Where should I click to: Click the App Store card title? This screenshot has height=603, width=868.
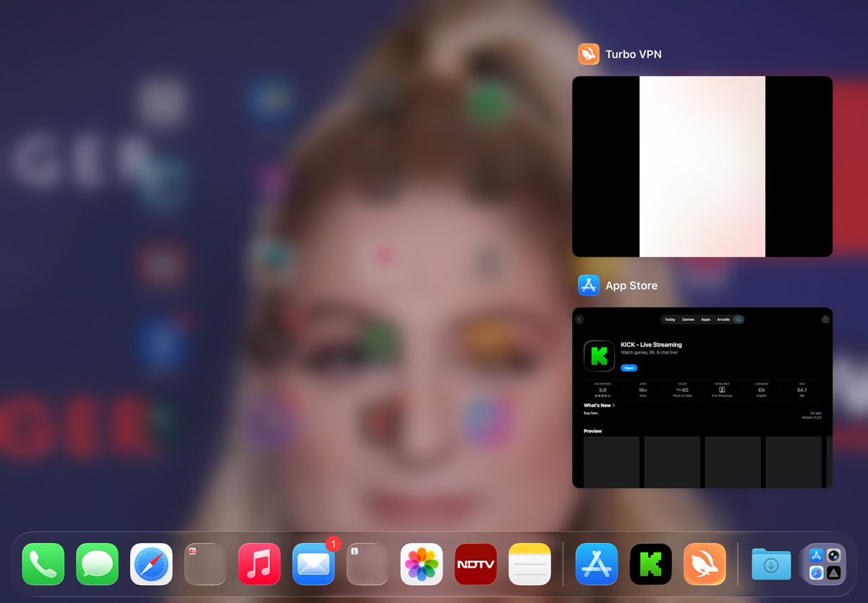(631, 286)
